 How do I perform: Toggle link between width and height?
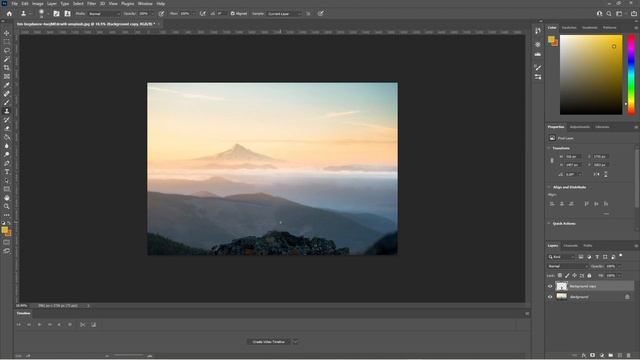click(x=552, y=160)
